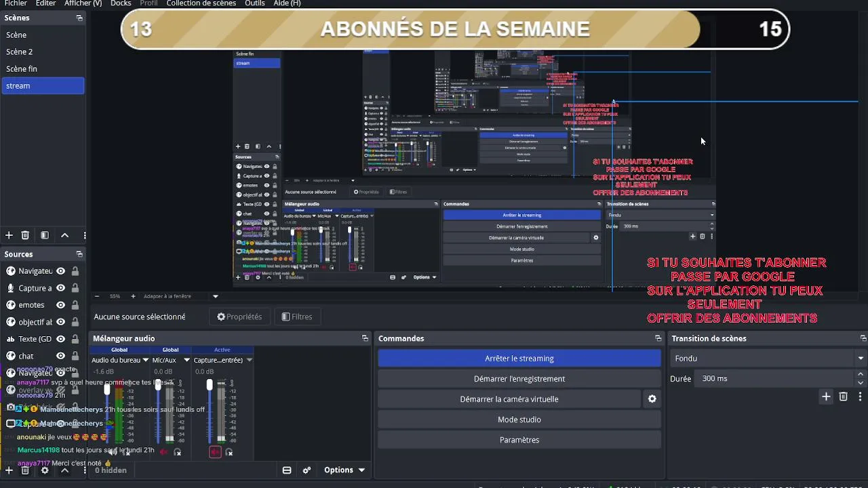Switch audio mixer layout icon
This screenshot has height=488, width=868.
(x=287, y=470)
